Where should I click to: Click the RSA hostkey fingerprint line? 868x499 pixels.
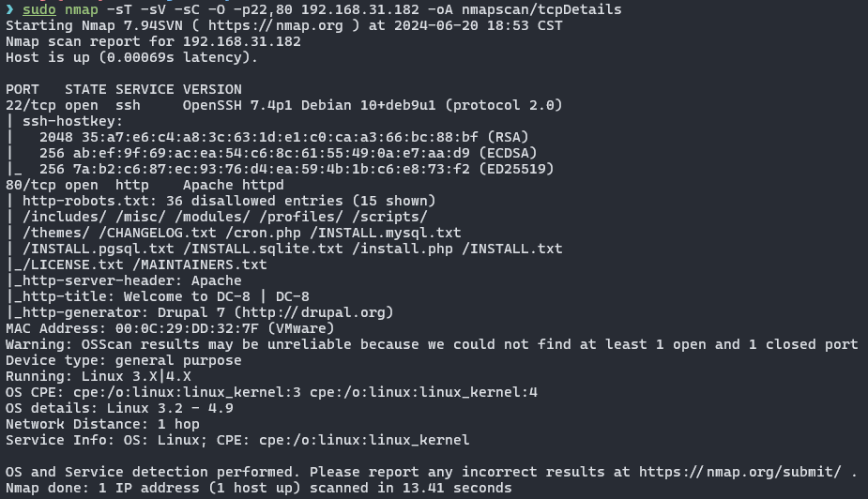click(x=284, y=137)
